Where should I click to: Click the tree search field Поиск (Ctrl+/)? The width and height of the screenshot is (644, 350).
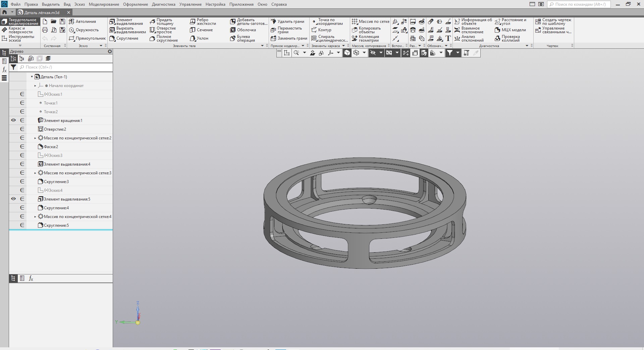(65, 67)
